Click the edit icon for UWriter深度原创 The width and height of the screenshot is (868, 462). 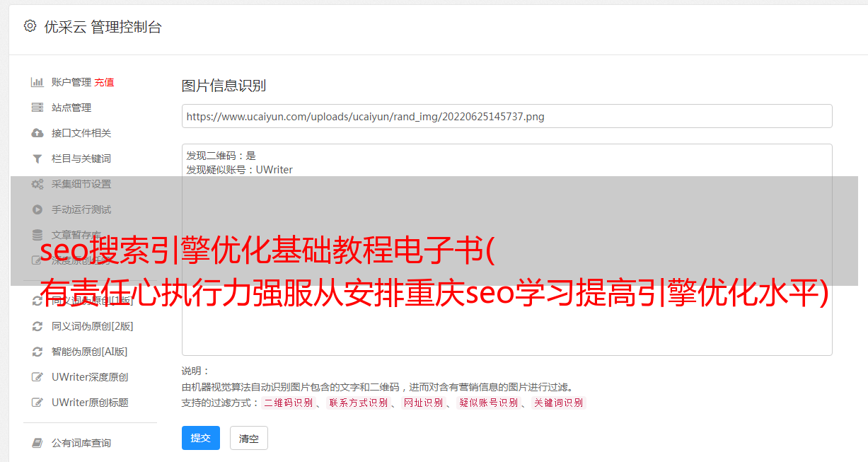[37, 377]
